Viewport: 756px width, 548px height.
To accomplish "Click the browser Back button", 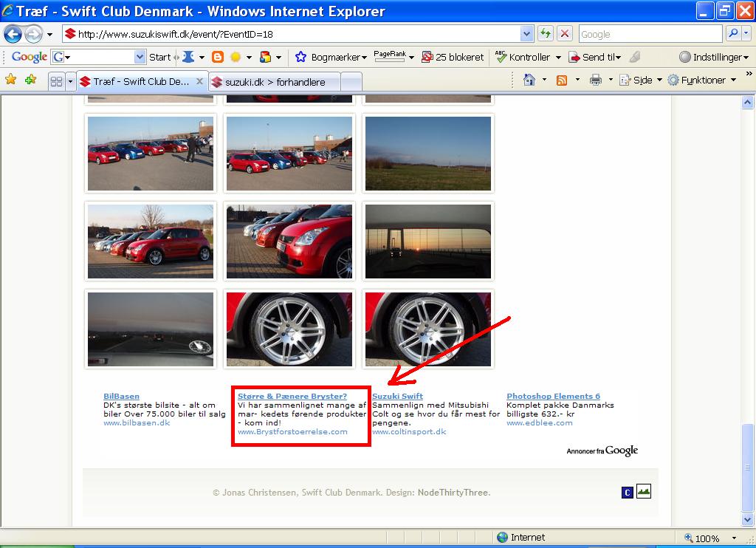I will 13,34.
